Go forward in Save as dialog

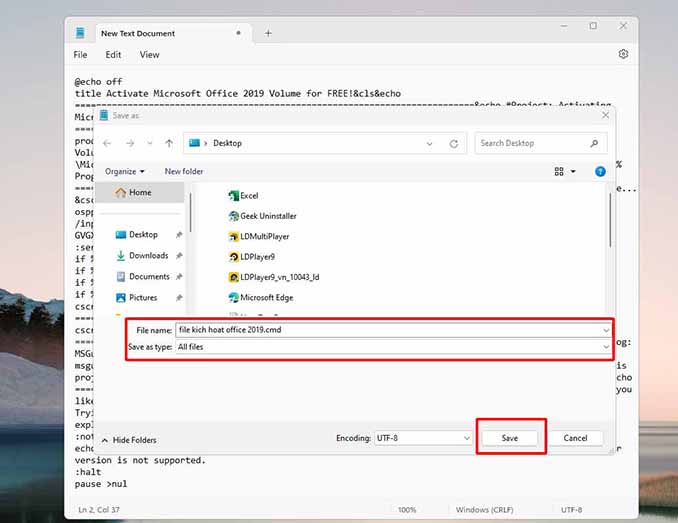(x=130, y=143)
